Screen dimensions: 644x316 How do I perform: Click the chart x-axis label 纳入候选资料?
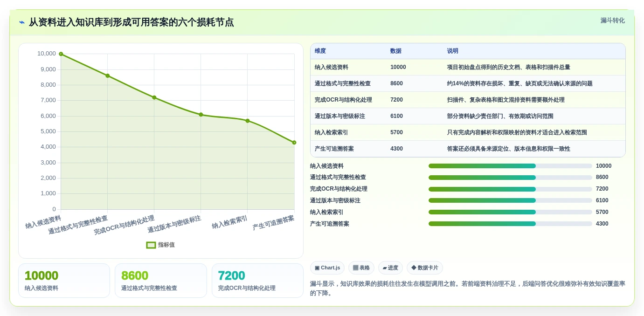coord(43,222)
